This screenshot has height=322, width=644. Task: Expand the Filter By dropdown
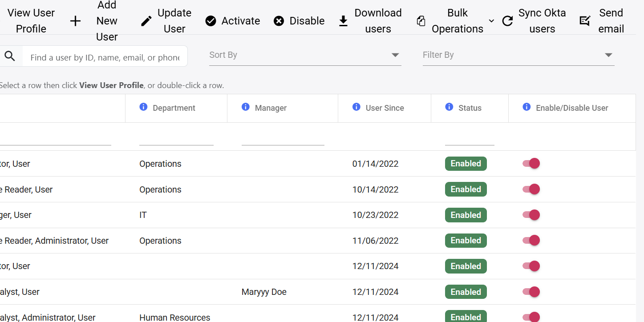[x=518, y=55]
